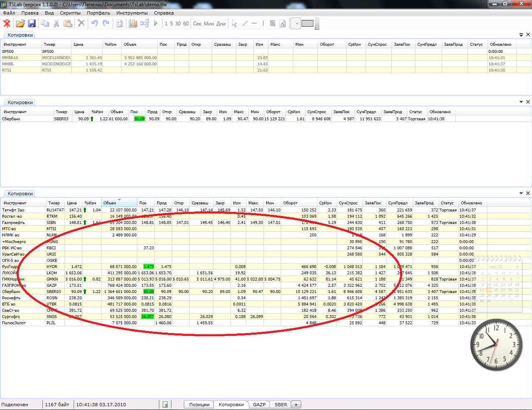Switch to the GAZP tab

259,405
